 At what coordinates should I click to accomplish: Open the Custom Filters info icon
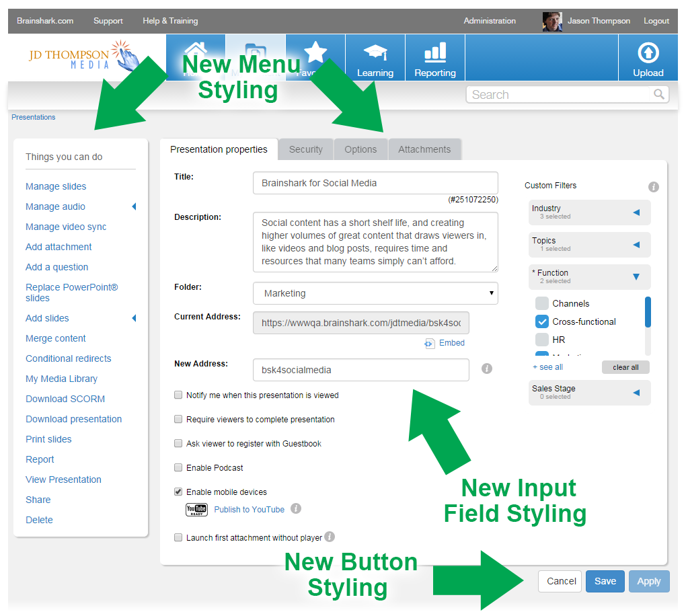653,187
